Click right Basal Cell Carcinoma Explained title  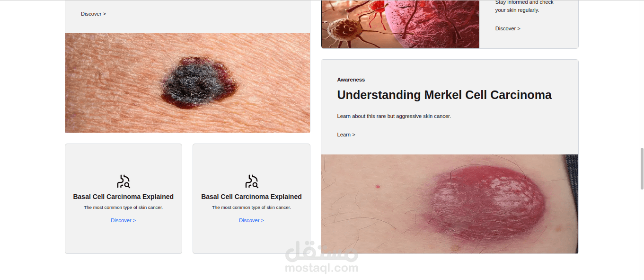coord(252,197)
